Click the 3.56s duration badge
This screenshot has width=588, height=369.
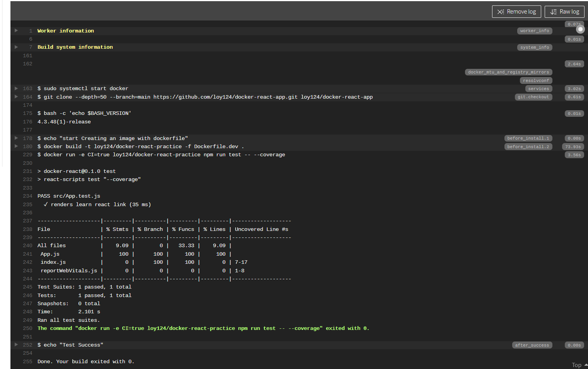click(x=574, y=155)
